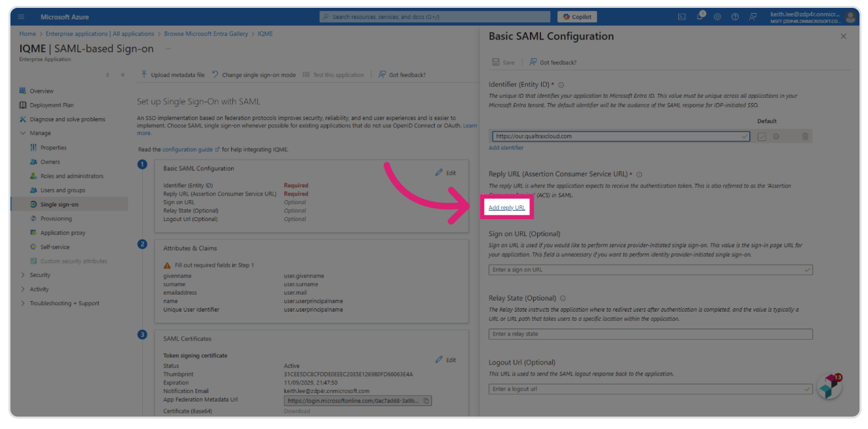Click the Self-service icon

[x=33, y=247]
